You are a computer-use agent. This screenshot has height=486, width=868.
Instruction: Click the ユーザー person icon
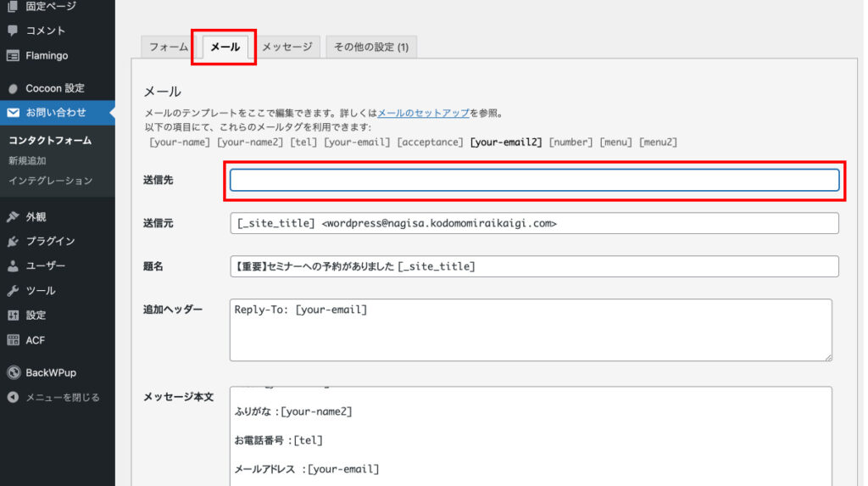pos(13,265)
